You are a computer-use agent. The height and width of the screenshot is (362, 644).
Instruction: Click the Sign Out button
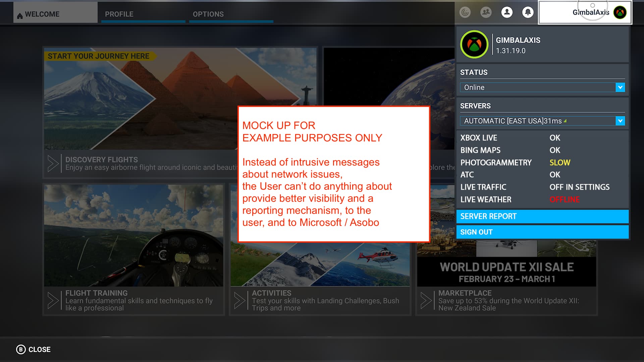tap(542, 232)
